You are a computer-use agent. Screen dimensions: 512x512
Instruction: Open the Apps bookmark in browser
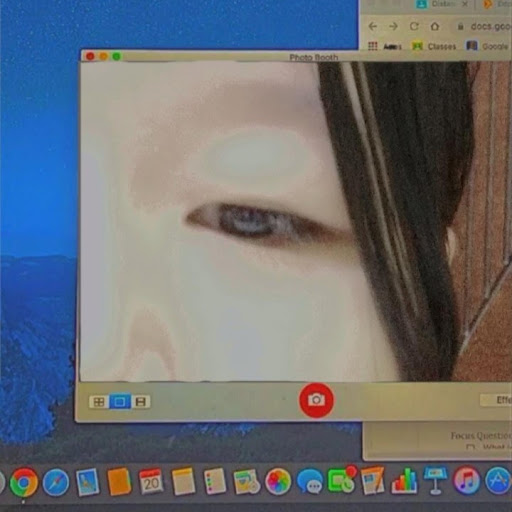(x=385, y=46)
